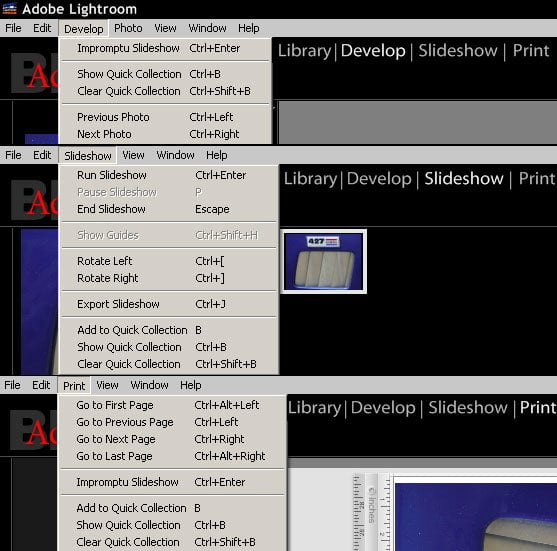Screen dimensions: 557x551
Task: Choose Clear Quick Collection in Print menu
Action: tap(172, 542)
